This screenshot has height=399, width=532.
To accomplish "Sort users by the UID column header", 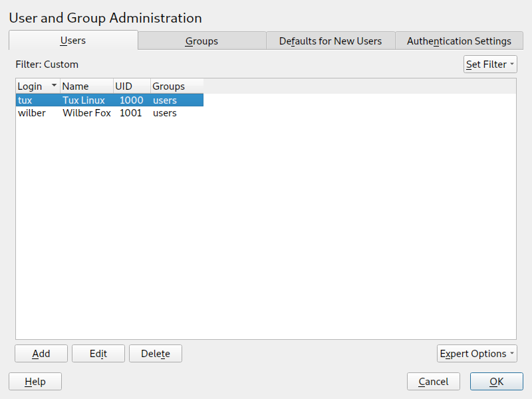I will pyautogui.click(x=131, y=86).
